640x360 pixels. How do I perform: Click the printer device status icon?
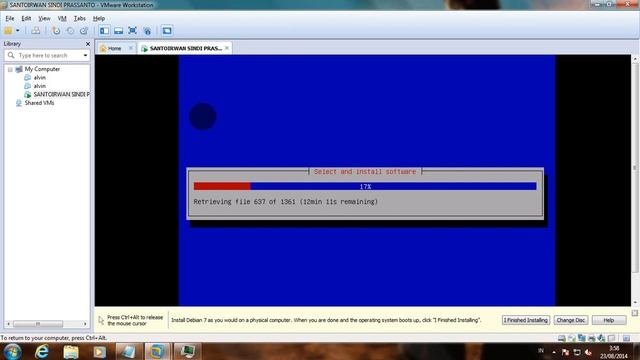point(591,338)
